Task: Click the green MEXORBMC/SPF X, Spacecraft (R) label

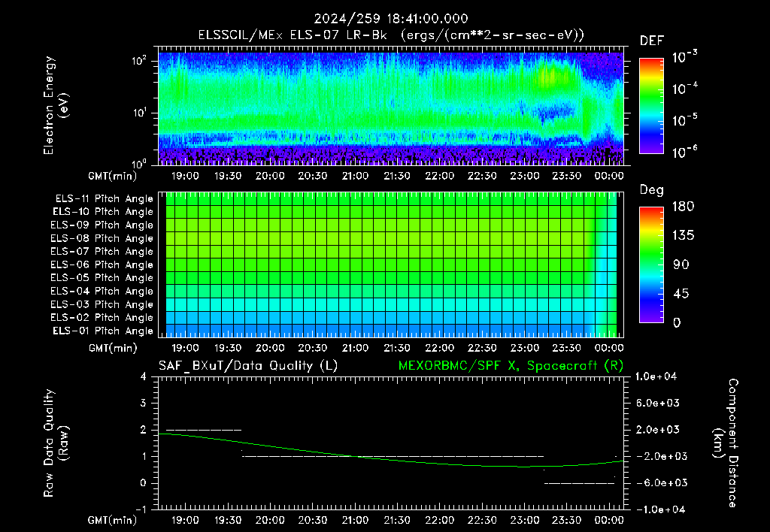Action: point(511,366)
